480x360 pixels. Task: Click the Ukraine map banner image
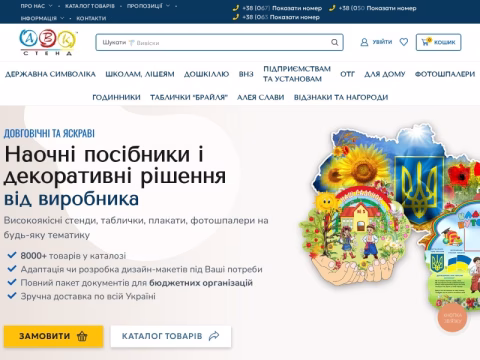coord(389,217)
